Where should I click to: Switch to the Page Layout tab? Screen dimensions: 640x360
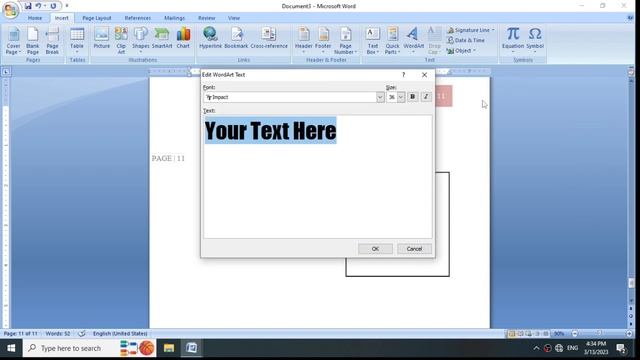(x=97, y=18)
